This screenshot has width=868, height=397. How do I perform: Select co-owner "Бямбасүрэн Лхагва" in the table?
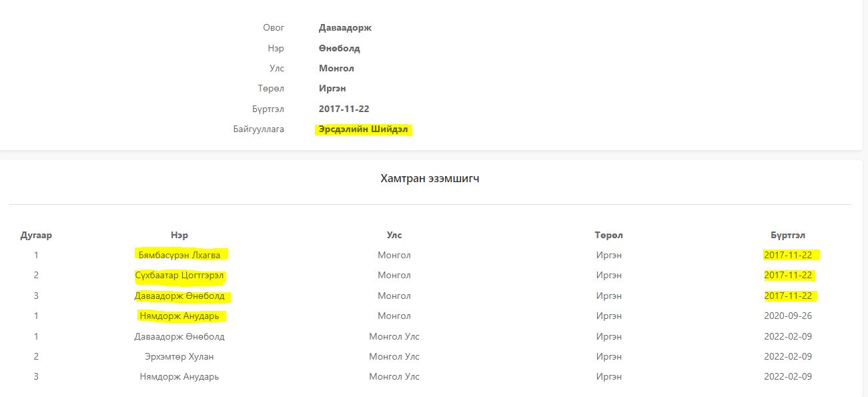(179, 255)
